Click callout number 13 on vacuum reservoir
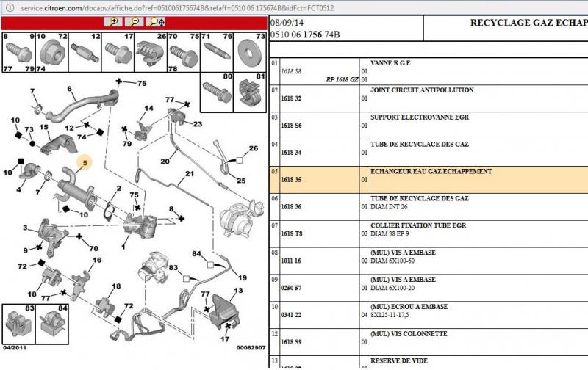Viewport: 588px width, 370px height. (238, 290)
